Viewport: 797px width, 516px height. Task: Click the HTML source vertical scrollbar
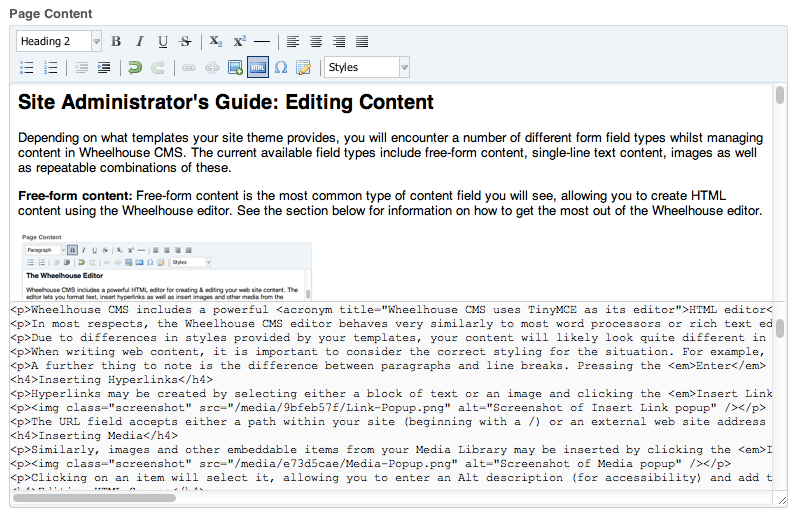[x=780, y=328]
